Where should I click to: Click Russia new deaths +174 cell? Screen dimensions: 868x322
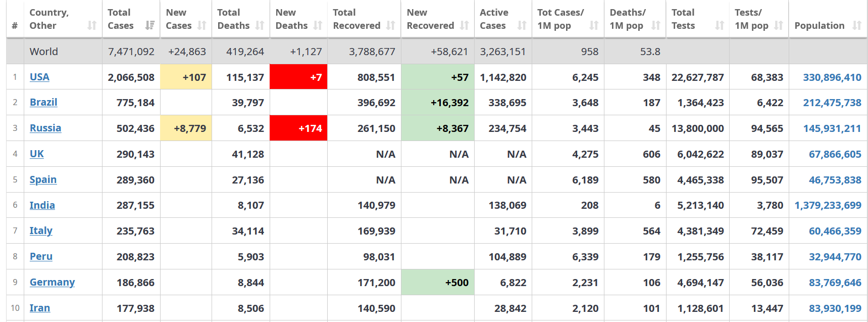click(x=299, y=128)
